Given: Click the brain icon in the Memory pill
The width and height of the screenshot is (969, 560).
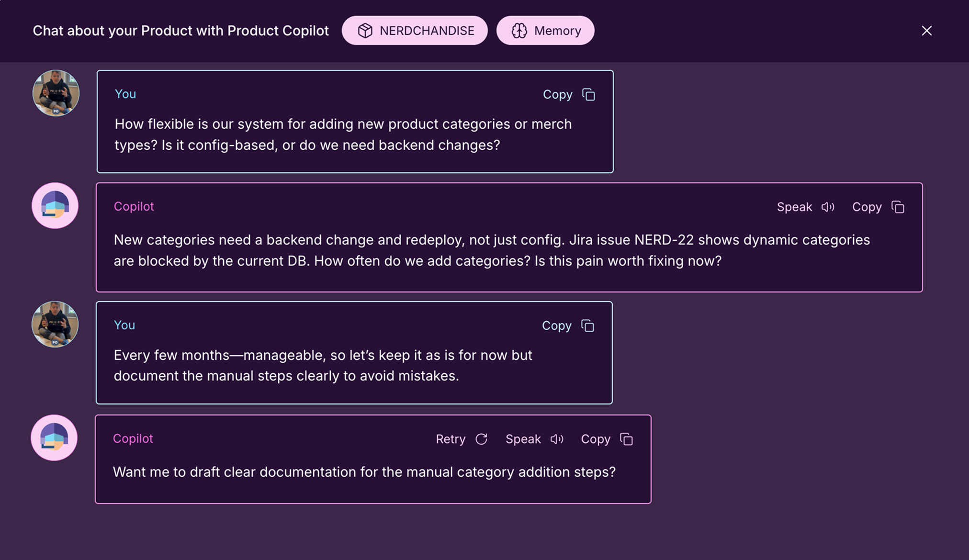Looking at the screenshot, I should [x=519, y=31].
